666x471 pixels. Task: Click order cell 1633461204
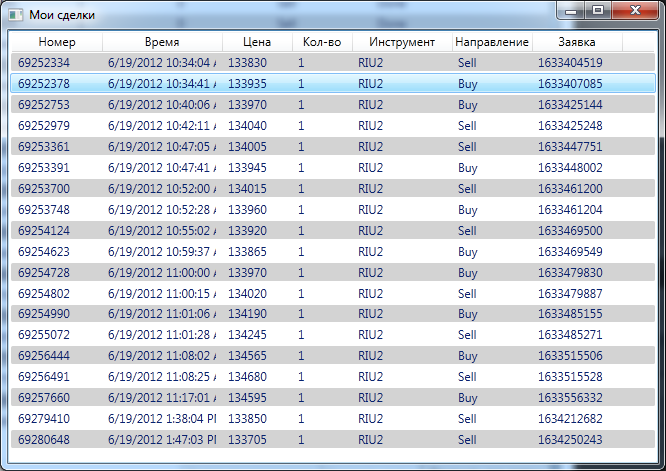570,210
